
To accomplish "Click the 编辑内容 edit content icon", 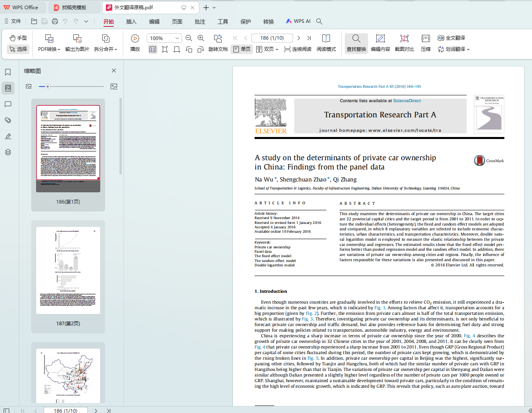I will (x=380, y=38).
